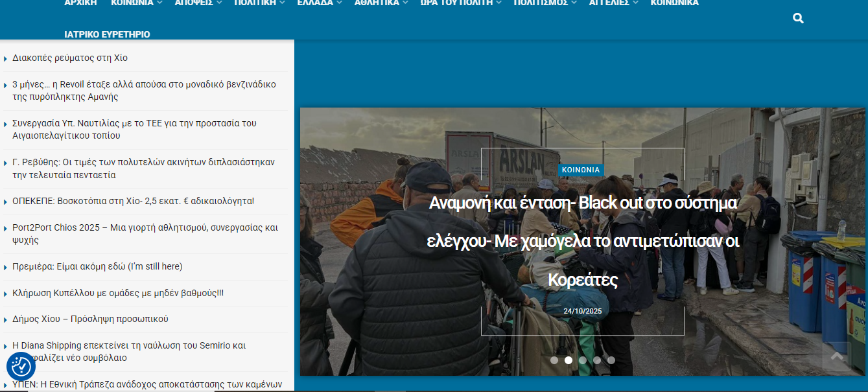Click the ΚΟΙΝΩΝΙΑ category badge on the slider
The image size is (868, 392).
pos(581,170)
